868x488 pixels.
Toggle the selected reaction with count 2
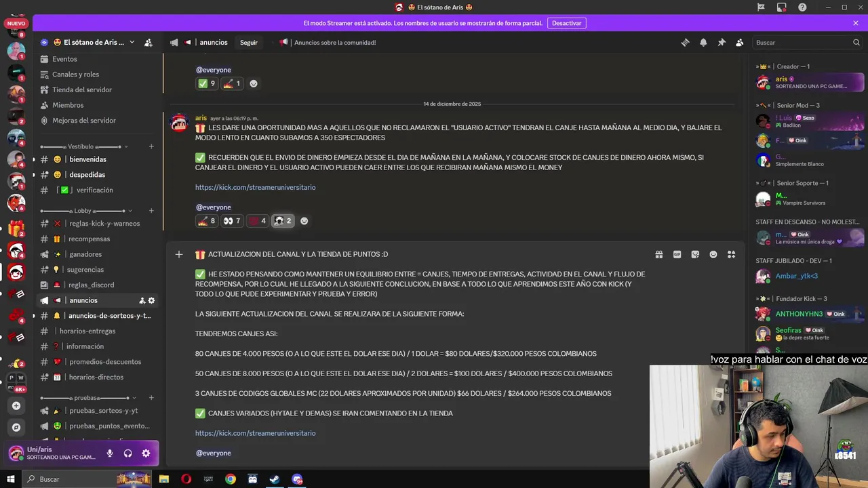[283, 221]
